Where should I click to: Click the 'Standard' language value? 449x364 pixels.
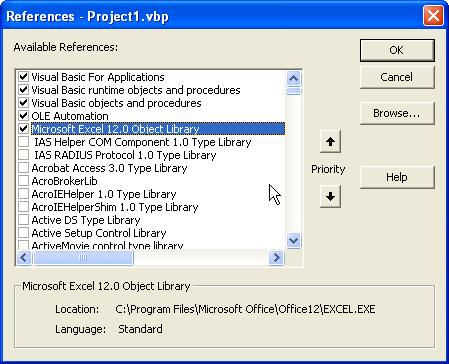tap(140, 329)
